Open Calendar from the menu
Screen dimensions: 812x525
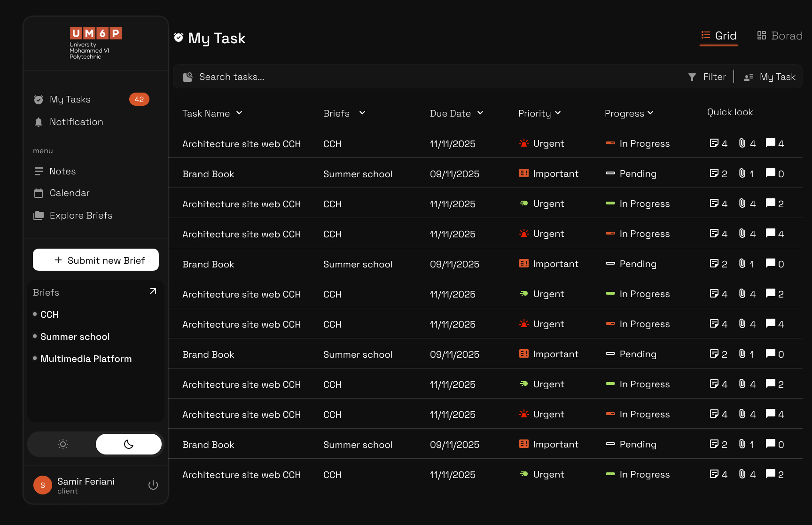coord(62,193)
